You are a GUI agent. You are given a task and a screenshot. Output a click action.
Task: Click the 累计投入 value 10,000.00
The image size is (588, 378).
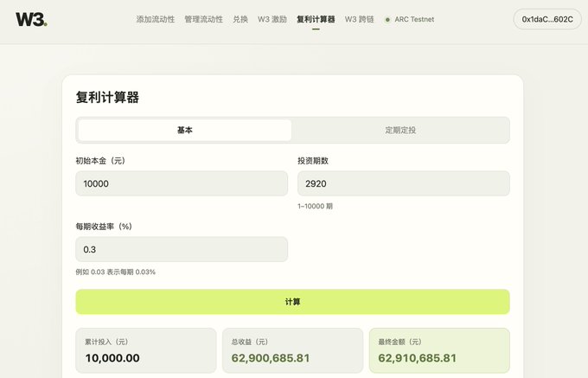(x=112, y=358)
